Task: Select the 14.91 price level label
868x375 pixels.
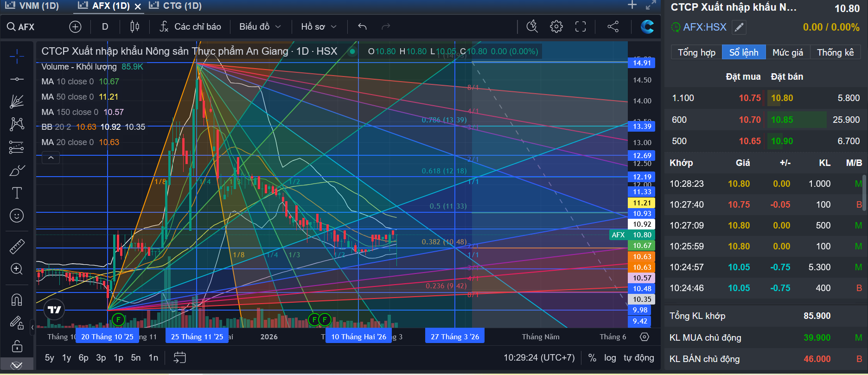Action: coord(642,63)
